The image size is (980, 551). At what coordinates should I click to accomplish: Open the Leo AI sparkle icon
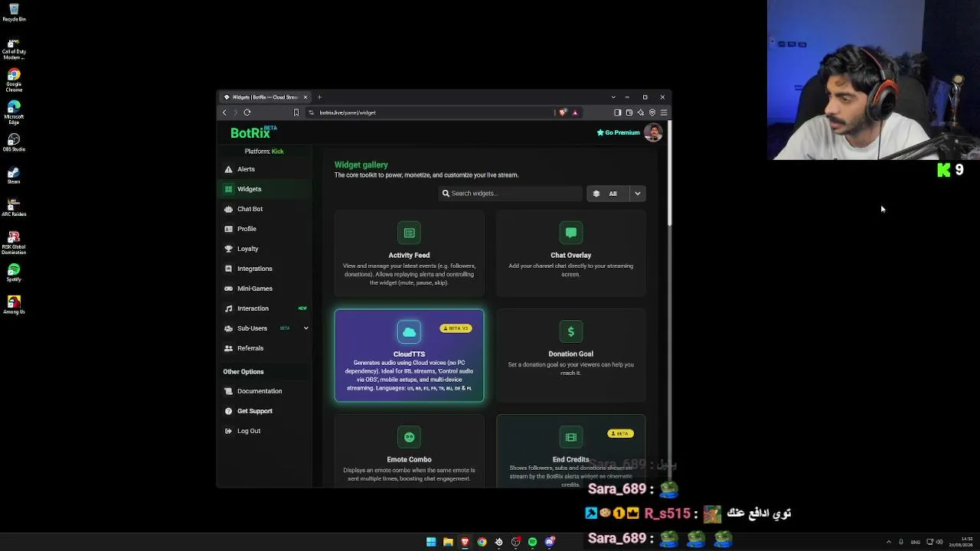tap(641, 112)
